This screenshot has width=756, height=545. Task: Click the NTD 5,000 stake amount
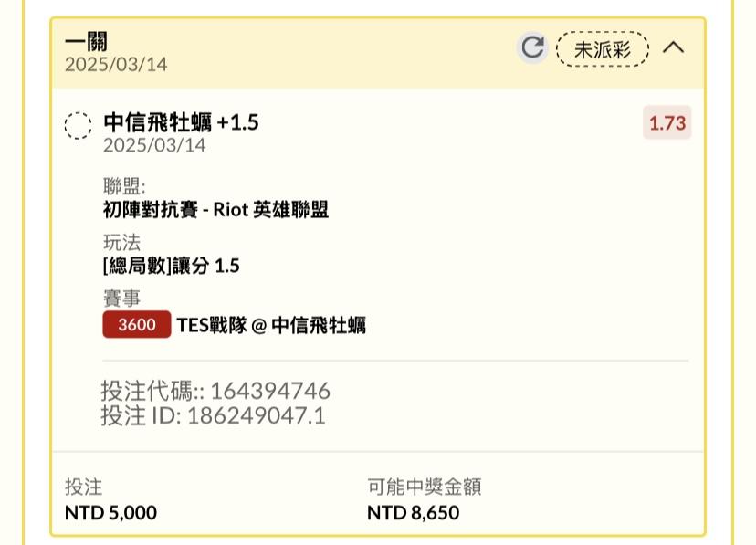click(110, 512)
